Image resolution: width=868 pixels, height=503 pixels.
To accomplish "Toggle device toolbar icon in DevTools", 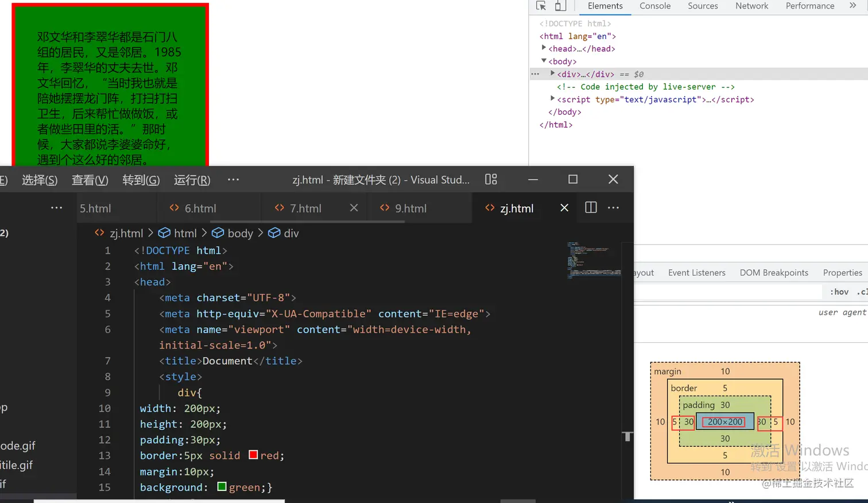I will [560, 6].
